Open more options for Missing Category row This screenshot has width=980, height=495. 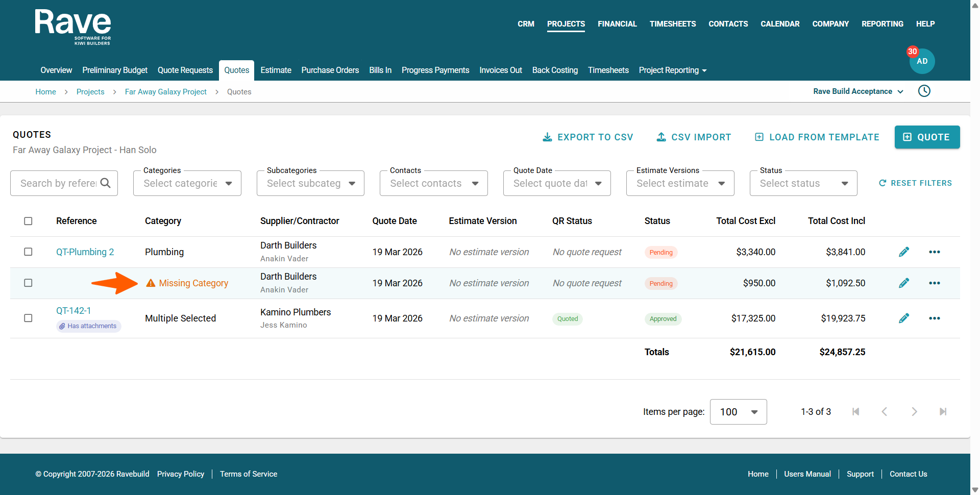coord(934,283)
